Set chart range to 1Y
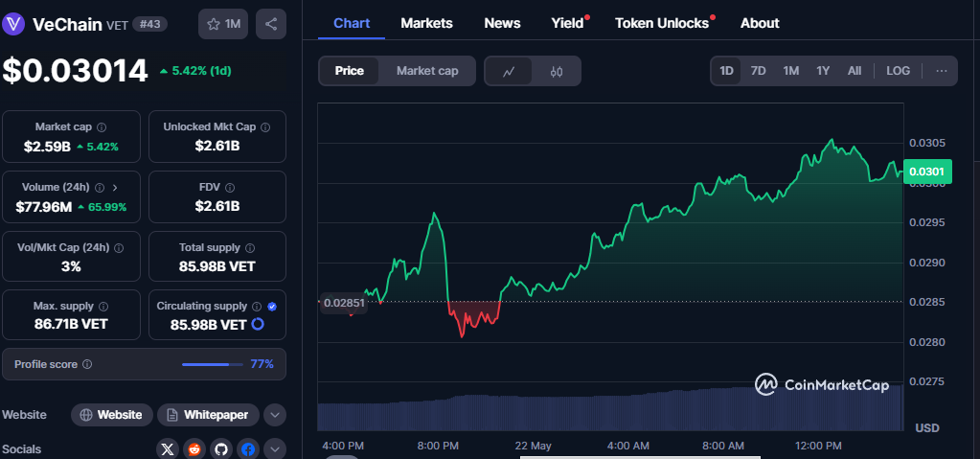The width and height of the screenshot is (980, 459). pos(823,71)
